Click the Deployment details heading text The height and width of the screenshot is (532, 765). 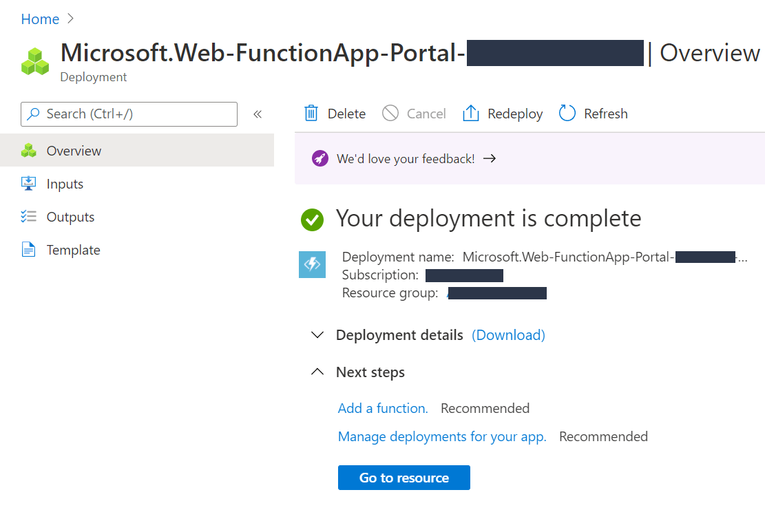click(399, 335)
